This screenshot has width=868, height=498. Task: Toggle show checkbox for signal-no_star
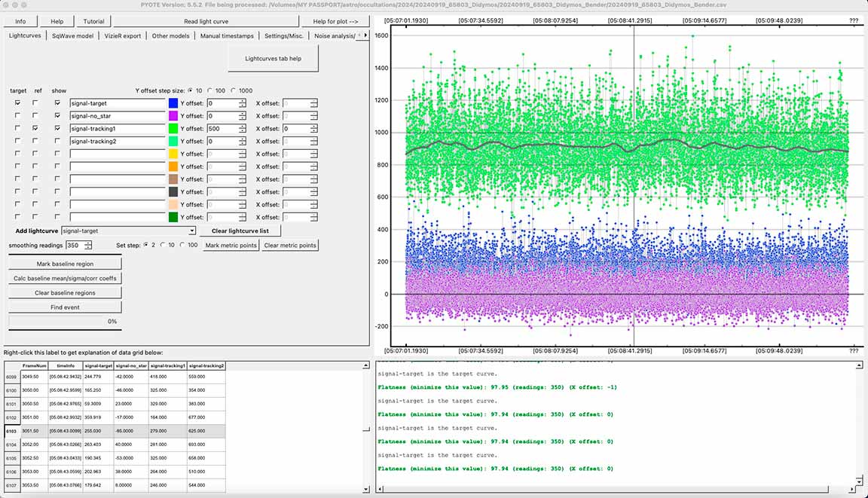click(x=57, y=115)
